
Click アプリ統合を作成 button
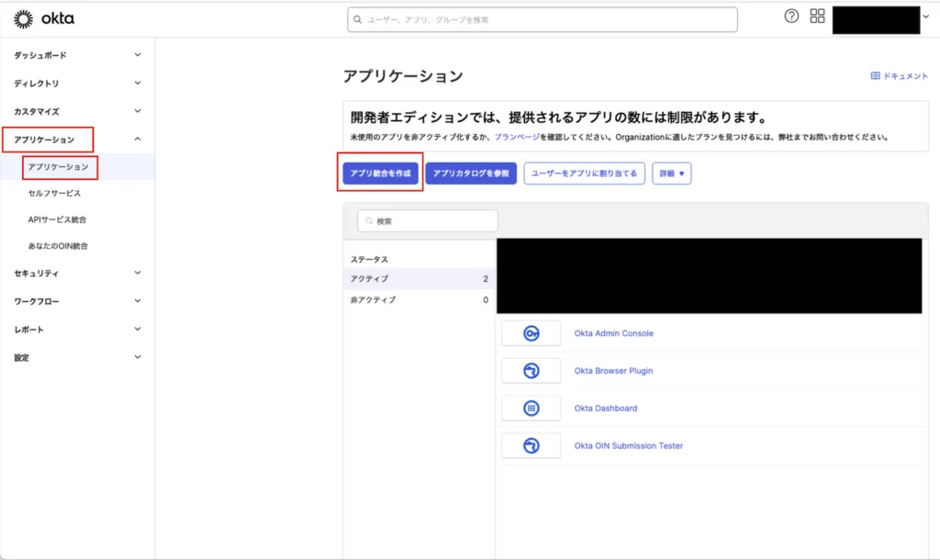pos(381,174)
